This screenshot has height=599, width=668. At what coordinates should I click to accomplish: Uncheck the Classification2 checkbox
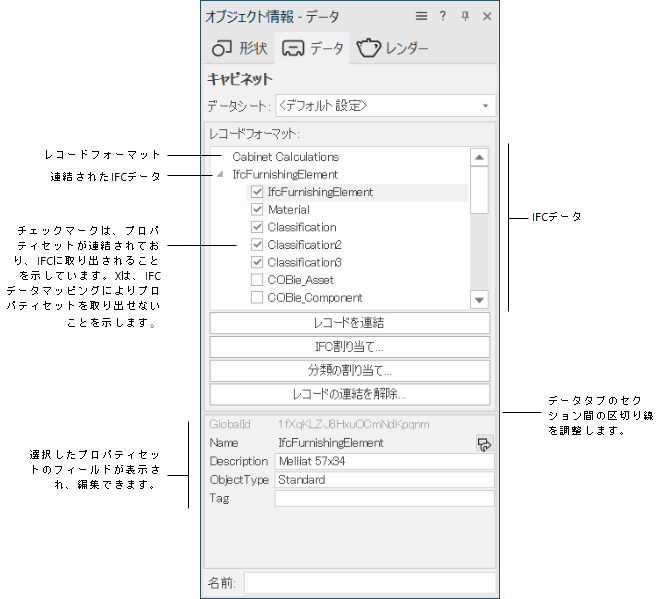pos(256,245)
